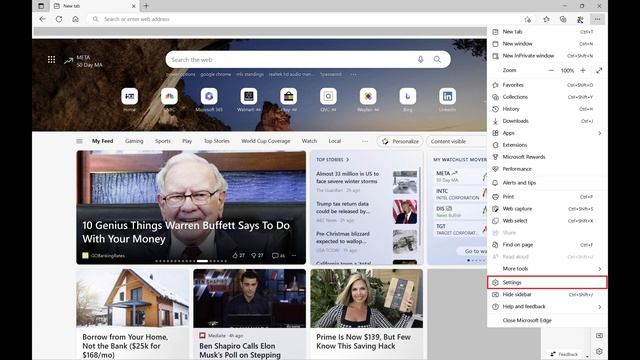Open Collections toolbar icon

(563, 19)
